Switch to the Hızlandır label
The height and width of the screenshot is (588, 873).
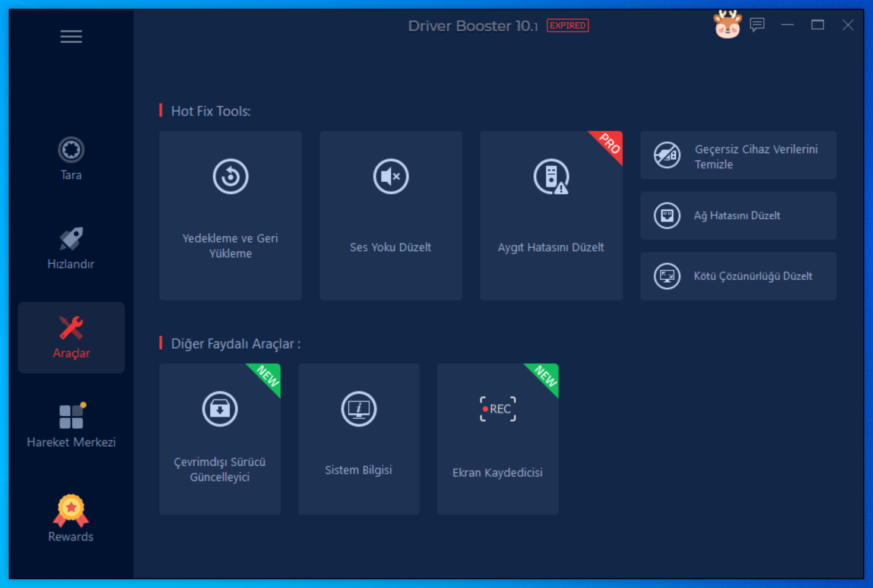pos(71,264)
